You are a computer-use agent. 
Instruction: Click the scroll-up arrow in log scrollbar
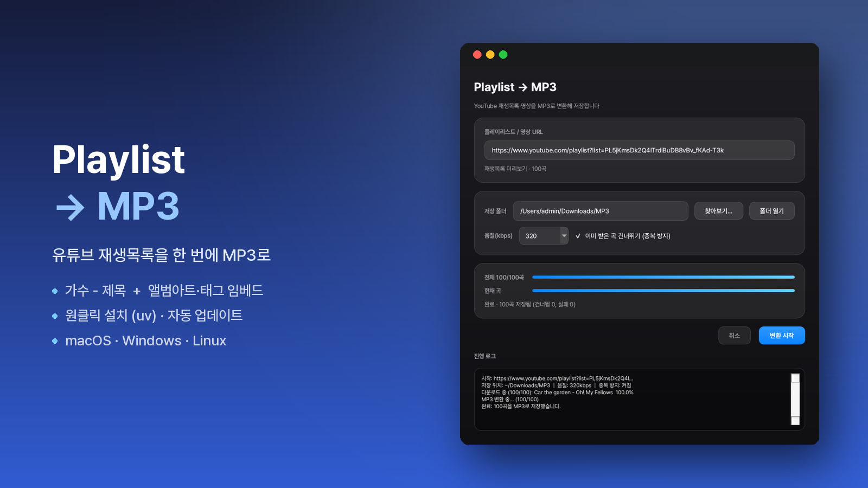coord(795,378)
